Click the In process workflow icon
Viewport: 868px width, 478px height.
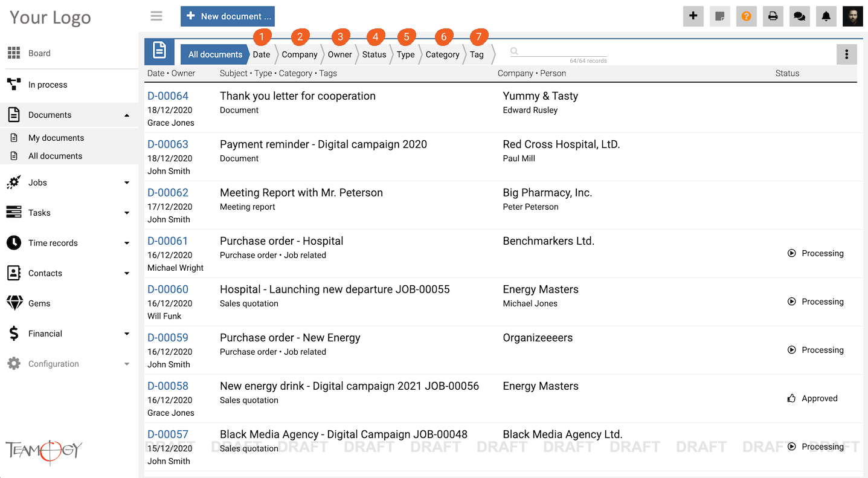coord(14,85)
